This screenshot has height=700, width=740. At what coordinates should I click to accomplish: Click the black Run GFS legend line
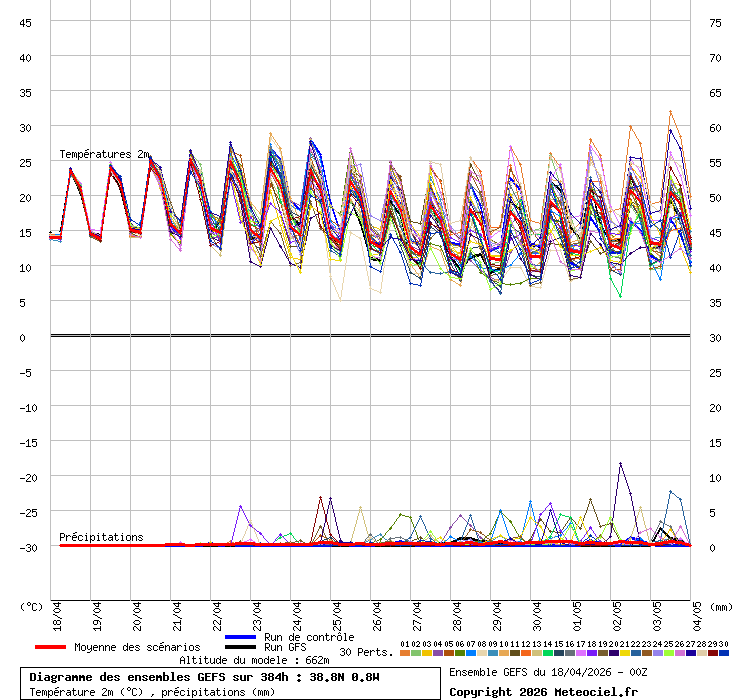[241, 647]
